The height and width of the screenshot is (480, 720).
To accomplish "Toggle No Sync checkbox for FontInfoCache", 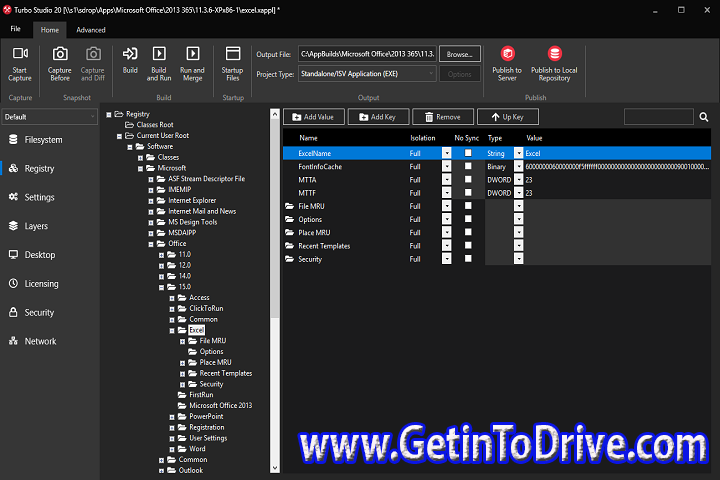I will click(468, 166).
